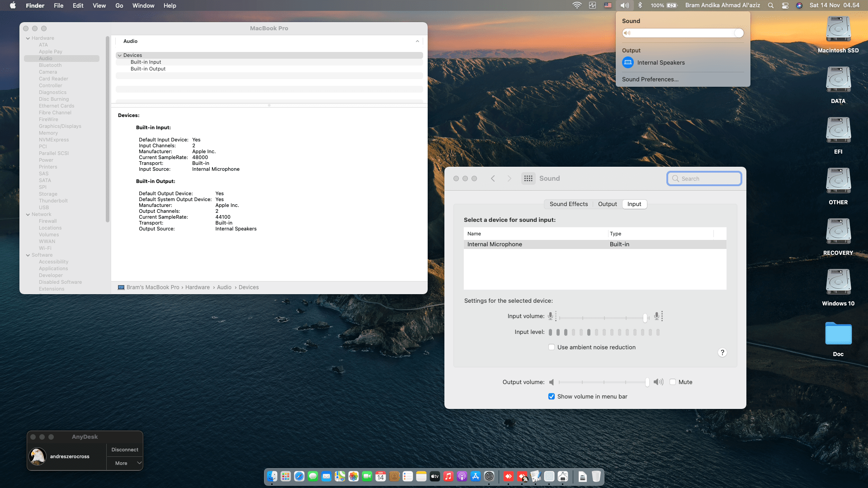This screenshot has height=488, width=868.
Task: Toggle the Mute checkbox
Action: click(673, 382)
